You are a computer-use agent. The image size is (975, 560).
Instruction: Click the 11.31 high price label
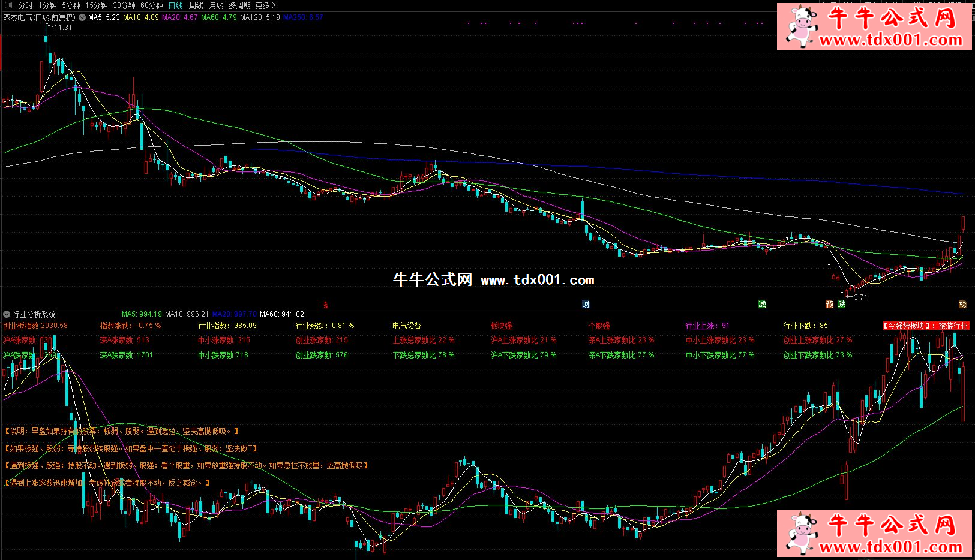[62, 28]
